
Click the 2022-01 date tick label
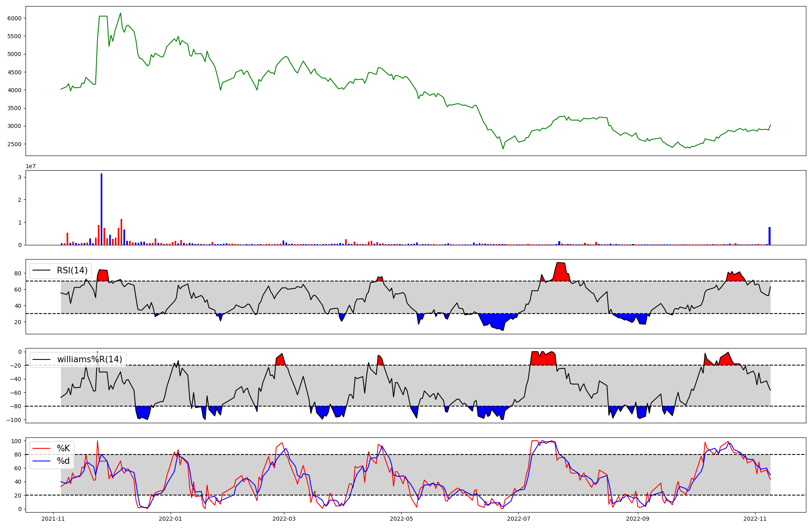coord(171,519)
